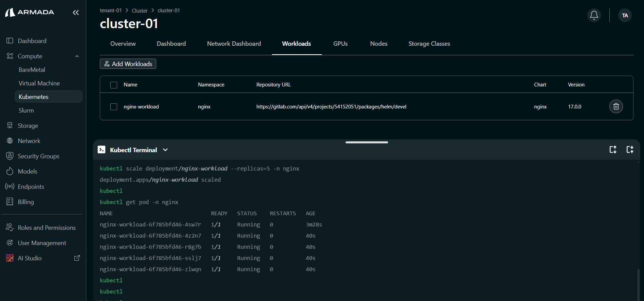
Task: Click the Add Workloads button icon
Action: [x=107, y=64]
